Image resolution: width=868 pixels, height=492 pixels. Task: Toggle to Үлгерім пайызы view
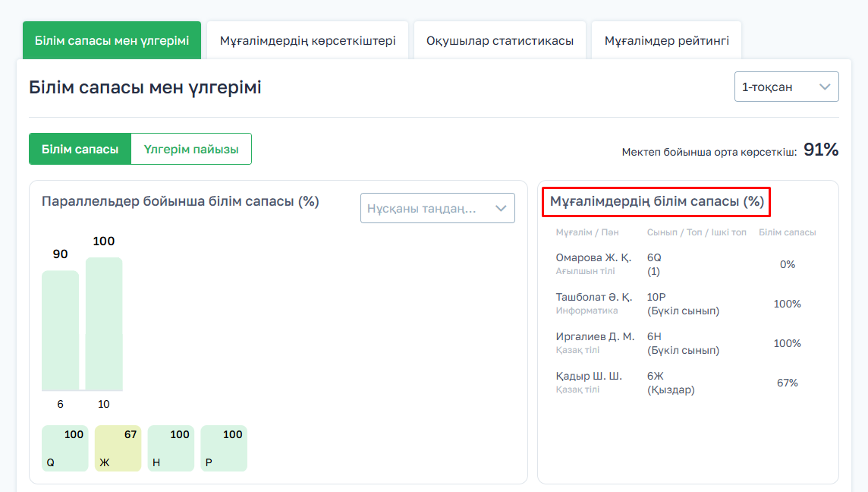click(191, 150)
